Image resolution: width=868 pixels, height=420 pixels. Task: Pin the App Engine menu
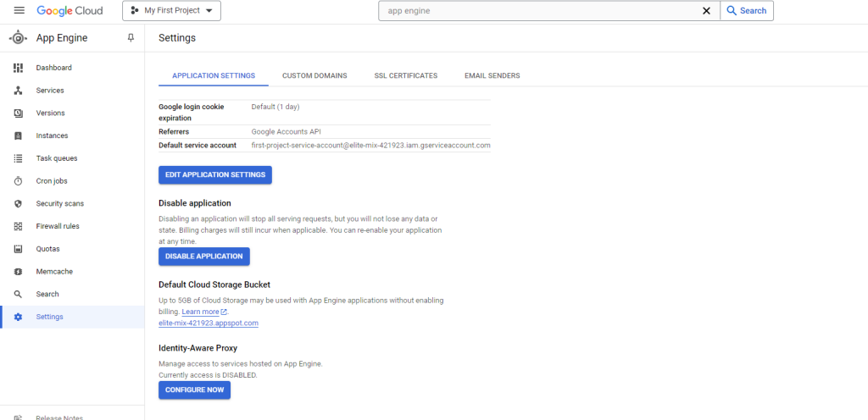point(131,38)
